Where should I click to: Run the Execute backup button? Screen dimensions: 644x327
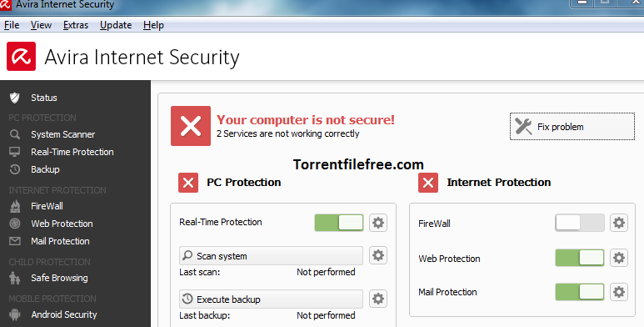point(271,299)
